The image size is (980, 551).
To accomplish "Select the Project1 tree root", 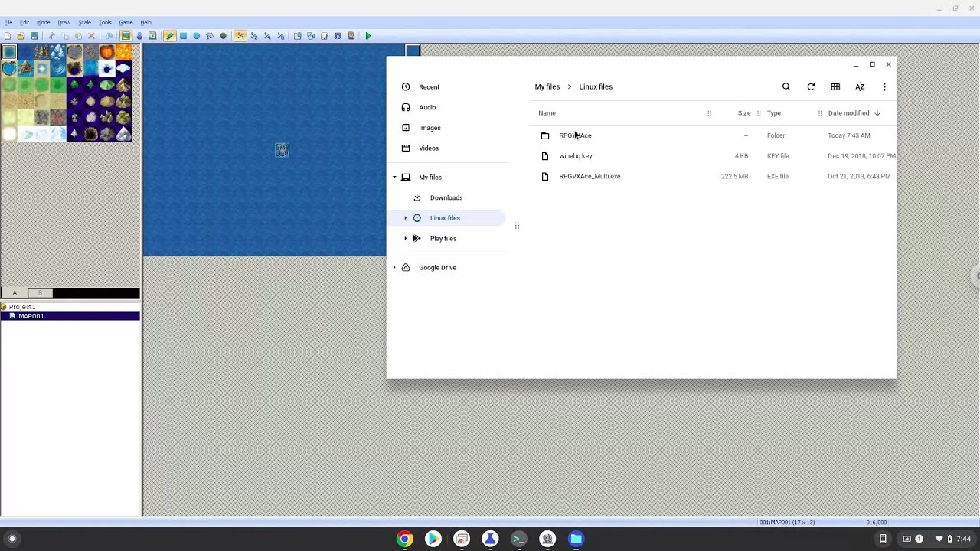I will coord(22,307).
